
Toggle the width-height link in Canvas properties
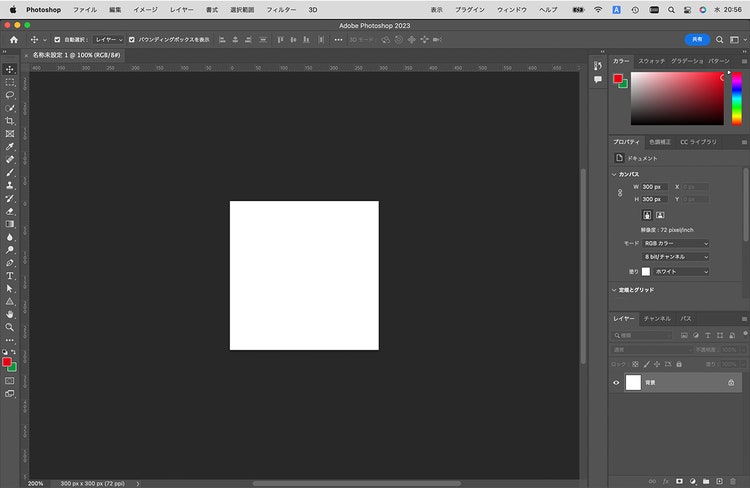coord(620,193)
